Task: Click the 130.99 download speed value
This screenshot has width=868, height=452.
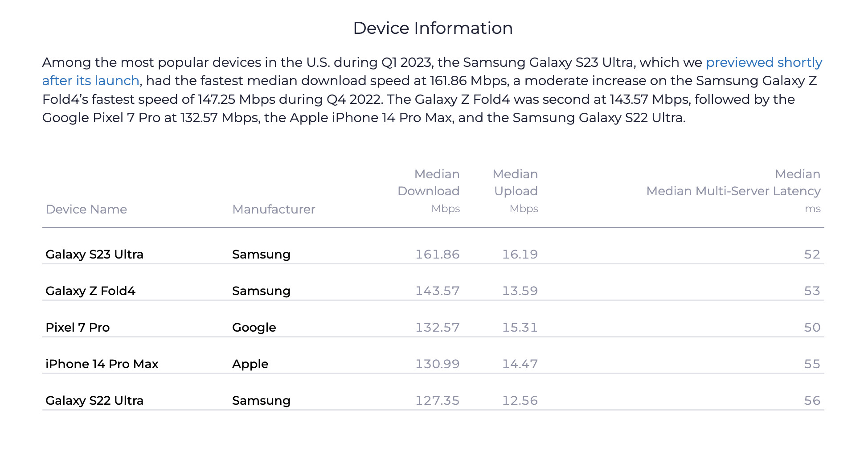Action: pos(437,364)
